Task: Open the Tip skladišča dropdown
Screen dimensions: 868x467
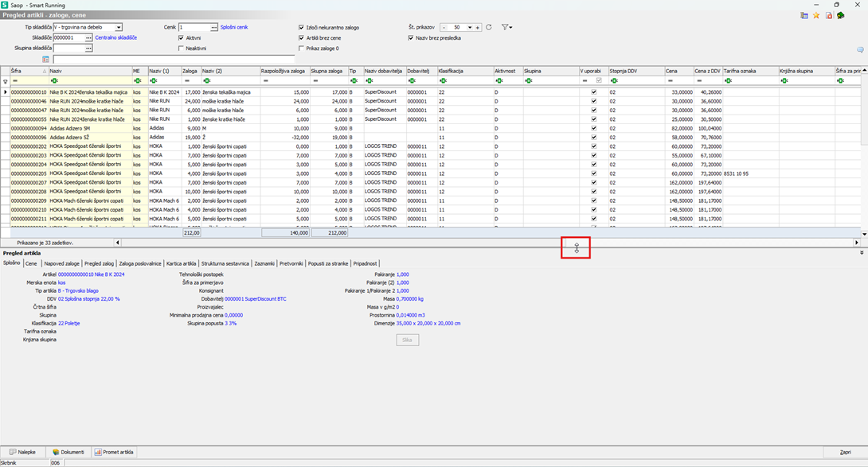Action: 119,27
